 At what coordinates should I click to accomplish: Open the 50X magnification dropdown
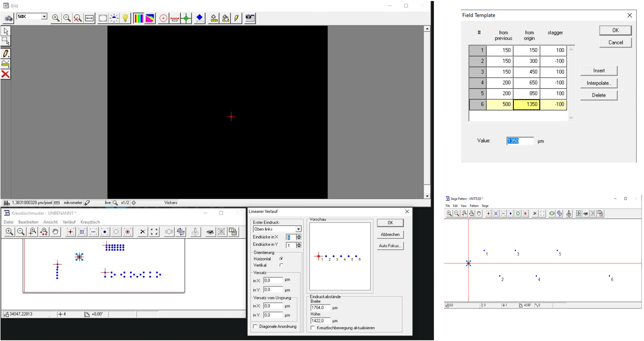tap(44, 17)
